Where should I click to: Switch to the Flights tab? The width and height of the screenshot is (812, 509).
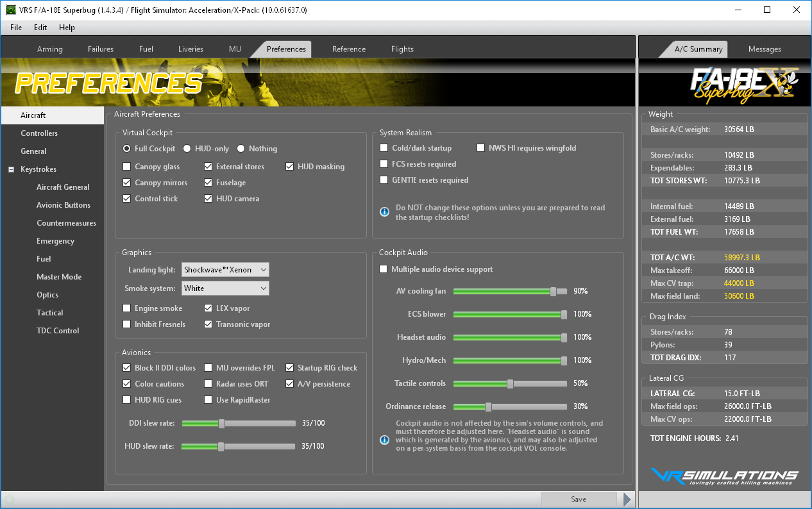(x=402, y=49)
